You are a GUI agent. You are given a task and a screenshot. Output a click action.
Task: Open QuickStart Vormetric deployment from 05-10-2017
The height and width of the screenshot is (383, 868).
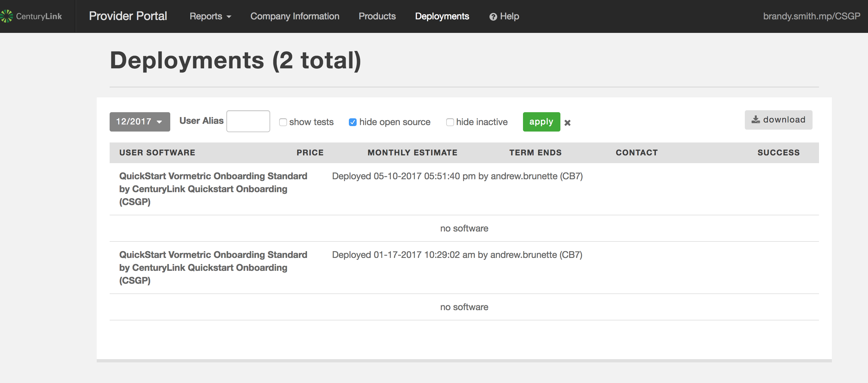pos(213,189)
